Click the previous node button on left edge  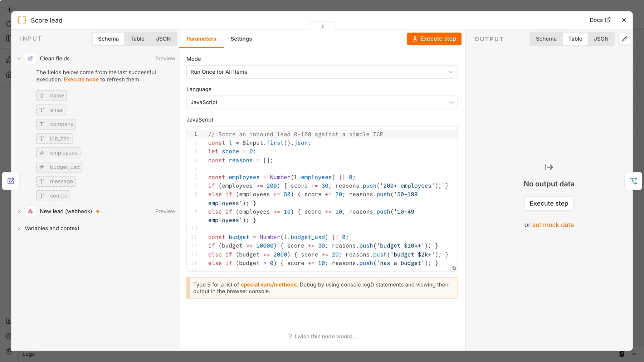click(x=11, y=181)
